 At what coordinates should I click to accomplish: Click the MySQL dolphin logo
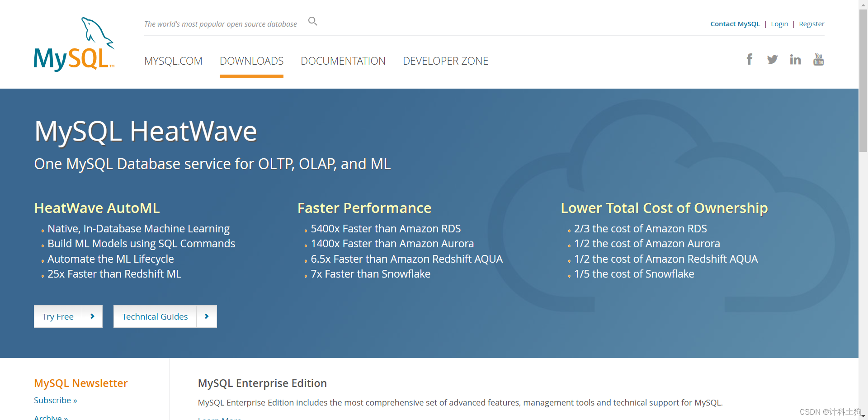pos(74,44)
